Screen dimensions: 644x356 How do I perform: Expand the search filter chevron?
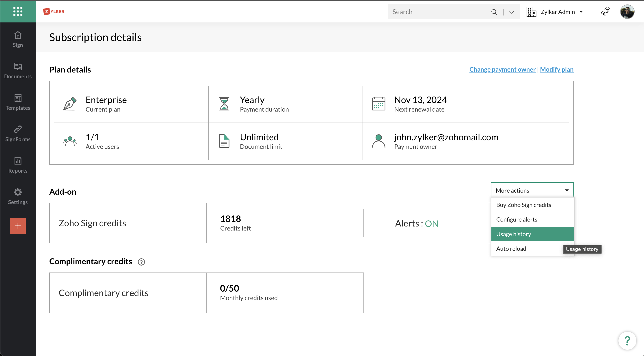click(512, 12)
